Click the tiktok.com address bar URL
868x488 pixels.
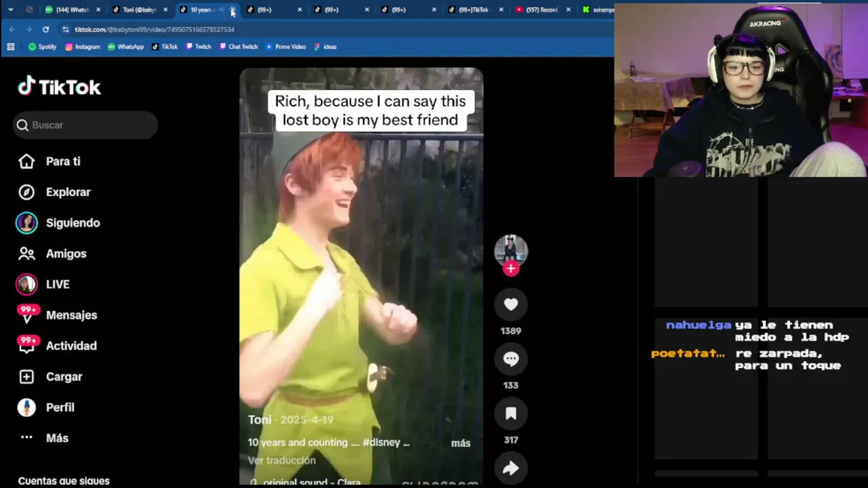pyautogui.click(x=154, y=30)
